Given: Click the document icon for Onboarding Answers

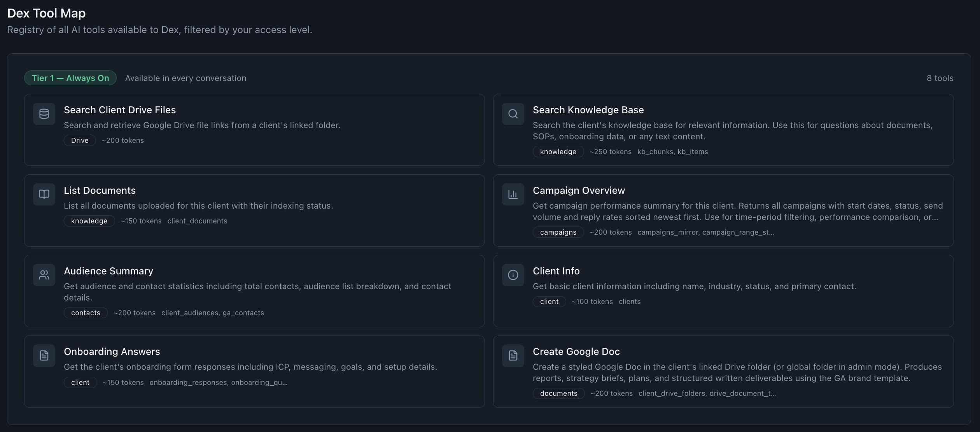Looking at the screenshot, I should point(44,355).
